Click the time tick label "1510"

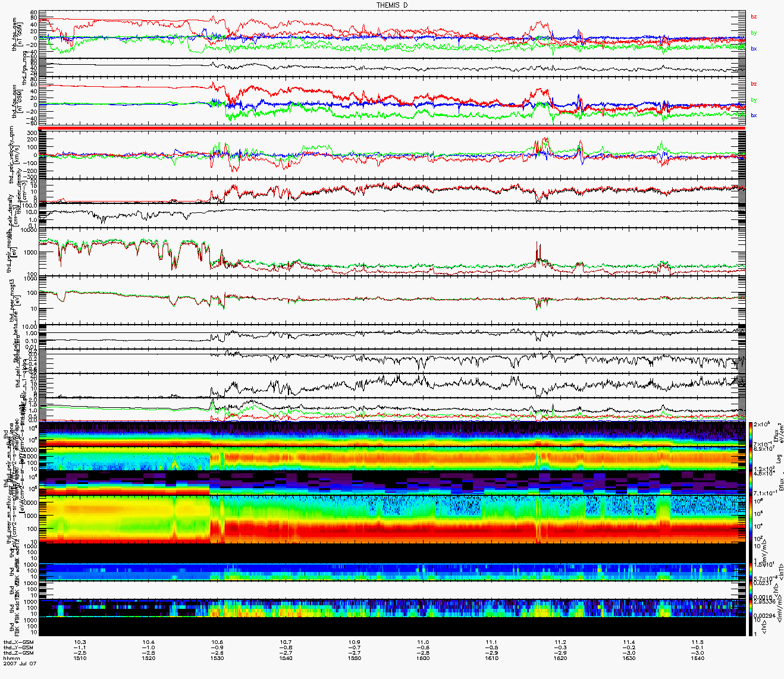click(80, 658)
